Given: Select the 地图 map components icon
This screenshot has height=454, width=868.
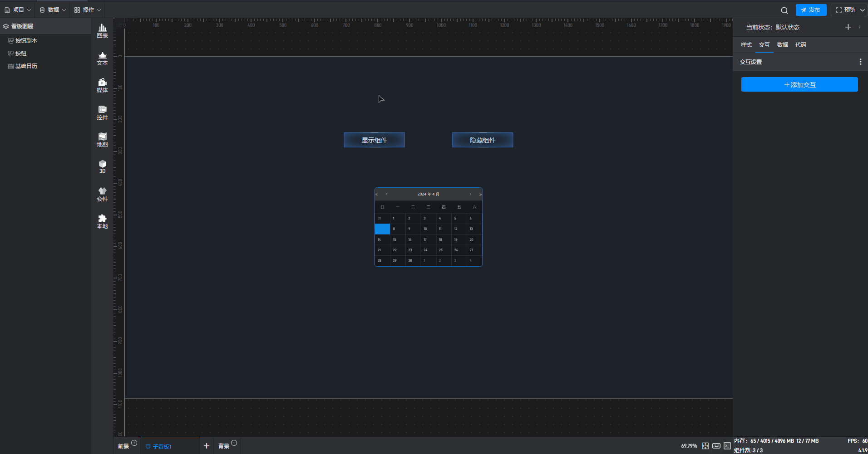Looking at the screenshot, I should (x=102, y=140).
